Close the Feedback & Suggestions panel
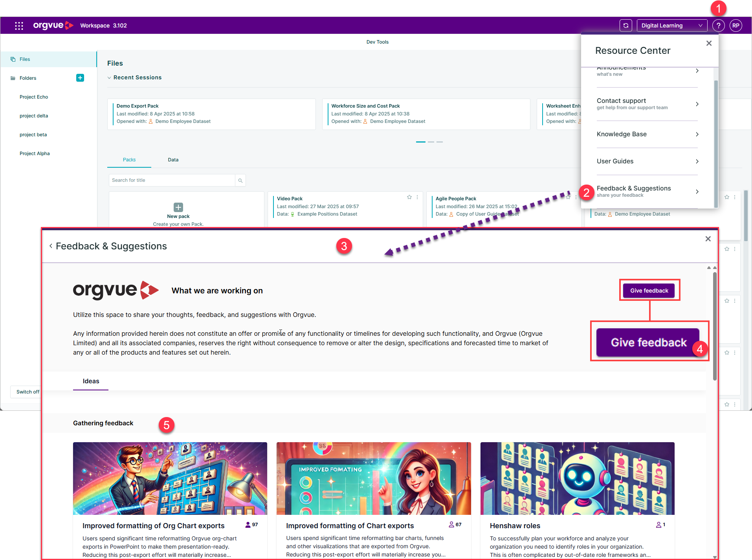 click(708, 239)
